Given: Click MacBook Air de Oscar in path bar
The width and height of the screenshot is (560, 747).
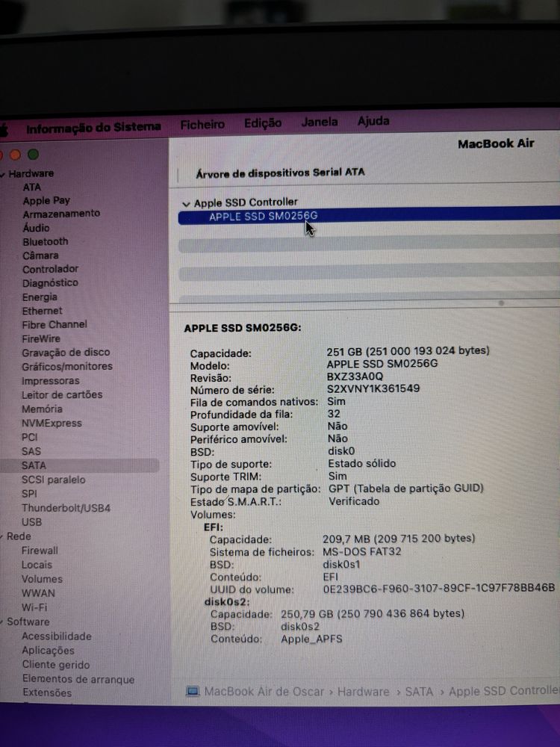Looking at the screenshot, I should (x=264, y=692).
